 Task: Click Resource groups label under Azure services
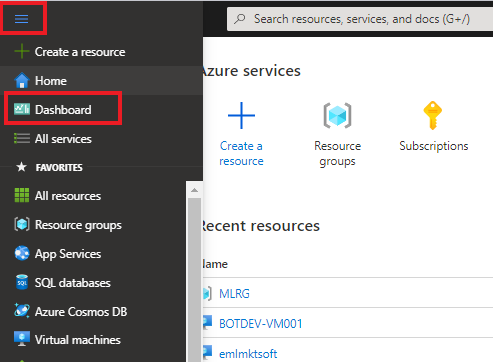337,153
